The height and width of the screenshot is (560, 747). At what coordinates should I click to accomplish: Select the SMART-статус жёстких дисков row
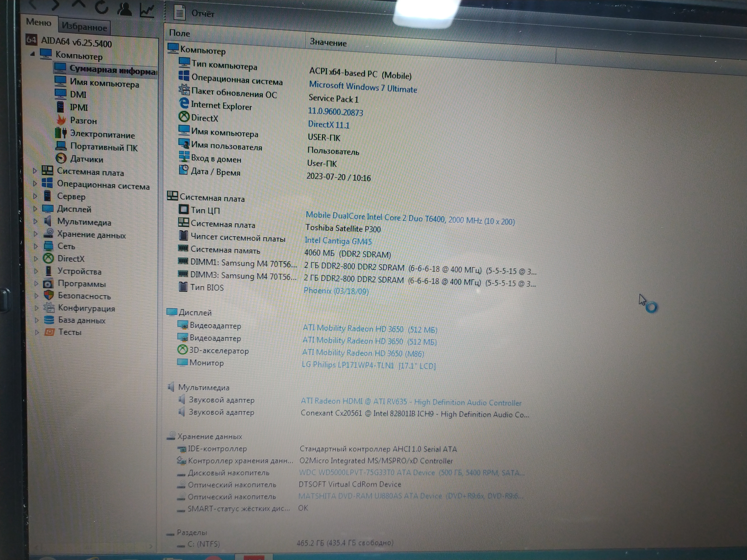point(242,508)
